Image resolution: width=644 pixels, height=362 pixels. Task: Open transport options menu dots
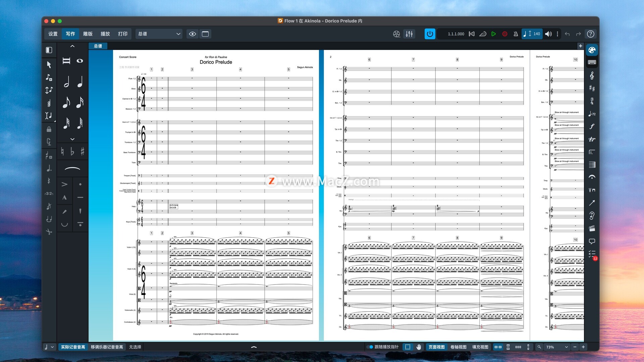557,34
